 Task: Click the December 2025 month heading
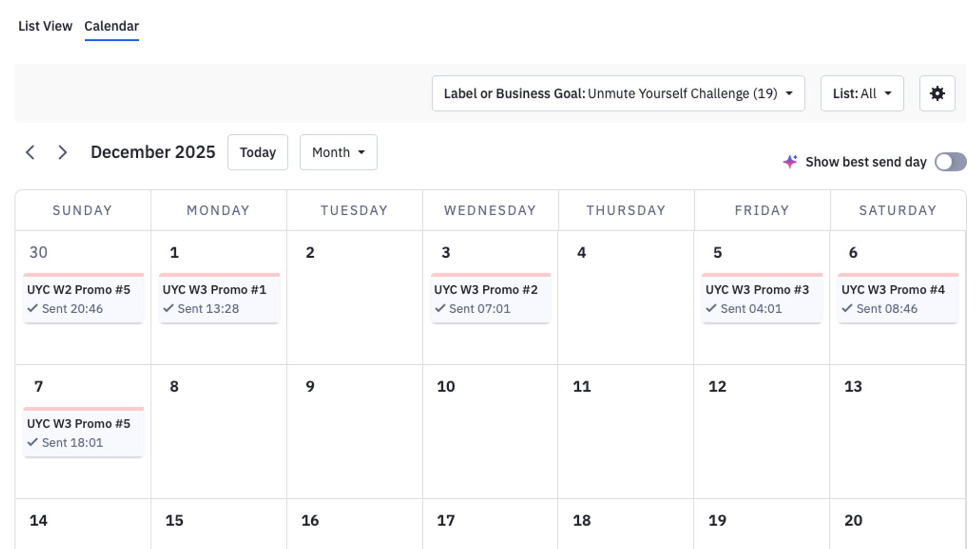[x=153, y=152]
